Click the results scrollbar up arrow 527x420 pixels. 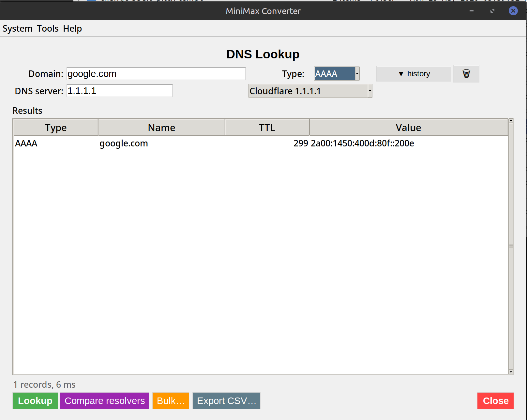(x=511, y=121)
